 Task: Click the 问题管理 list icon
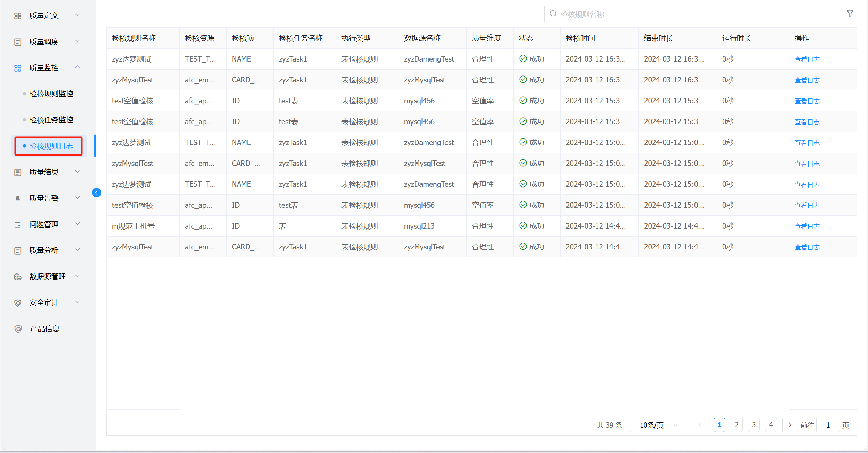[x=18, y=224]
